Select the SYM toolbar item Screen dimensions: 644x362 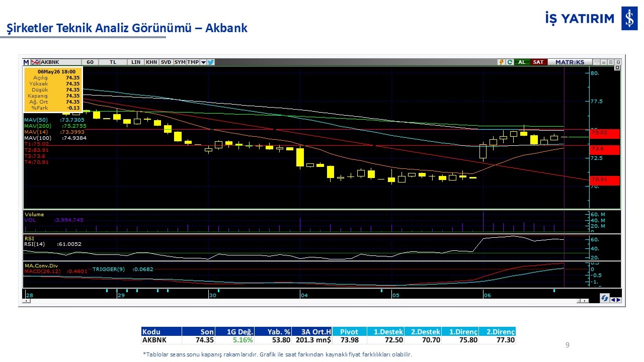[x=180, y=62]
